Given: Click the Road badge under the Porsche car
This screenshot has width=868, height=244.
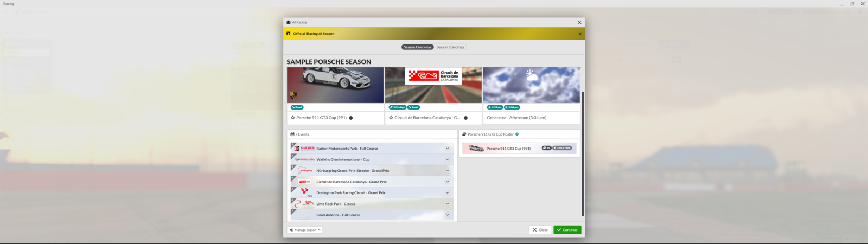Looking at the screenshot, I should 297,107.
